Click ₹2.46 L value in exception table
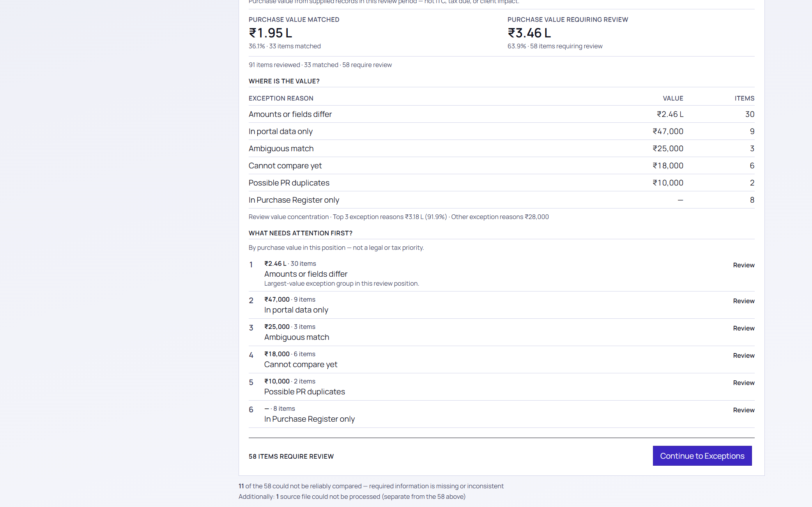 (x=670, y=114)
